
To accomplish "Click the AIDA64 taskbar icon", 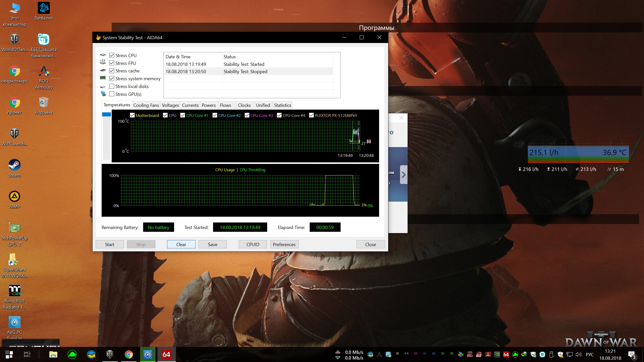I will coord(166,354).
